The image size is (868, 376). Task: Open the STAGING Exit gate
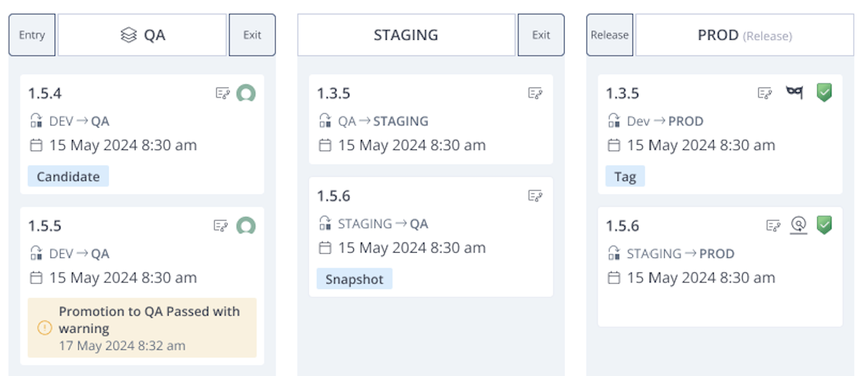point(541,35)
